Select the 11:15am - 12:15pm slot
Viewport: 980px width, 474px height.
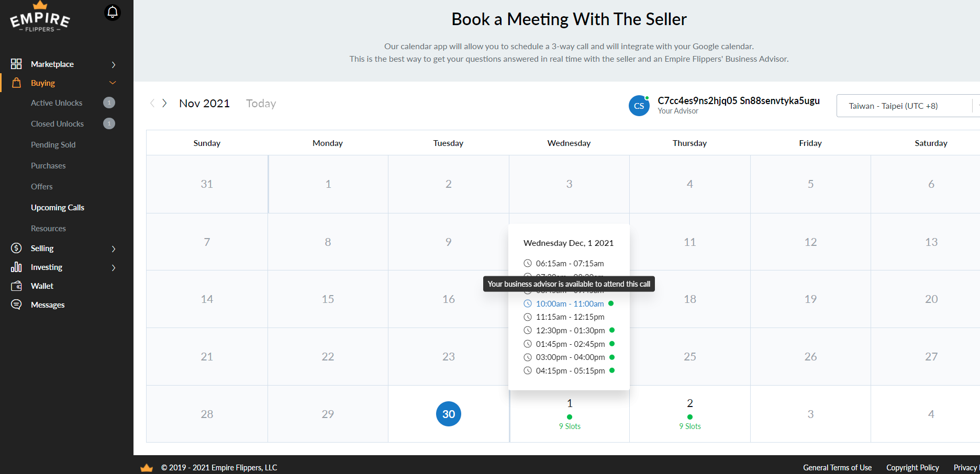coord(570,317)
